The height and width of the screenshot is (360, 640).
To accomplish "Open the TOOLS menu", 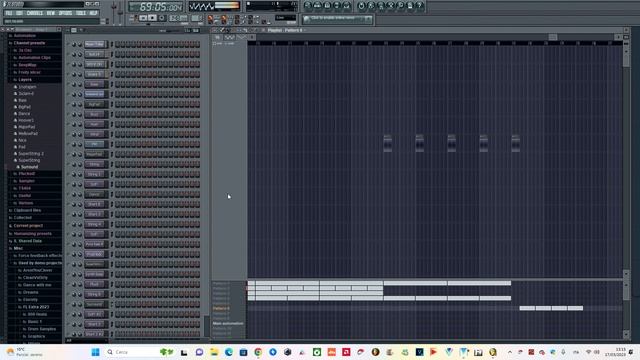I will 81,13.
